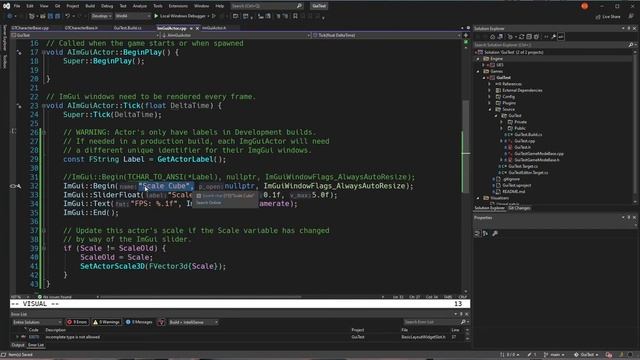Expand the Config folder in Solution Explorer
Image resolution: width=640 pixels, height=360 pixels.
(x=490, y=97)
